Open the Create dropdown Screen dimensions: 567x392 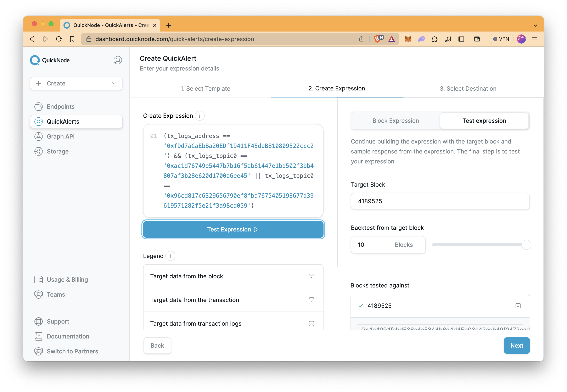pos(76,84)
